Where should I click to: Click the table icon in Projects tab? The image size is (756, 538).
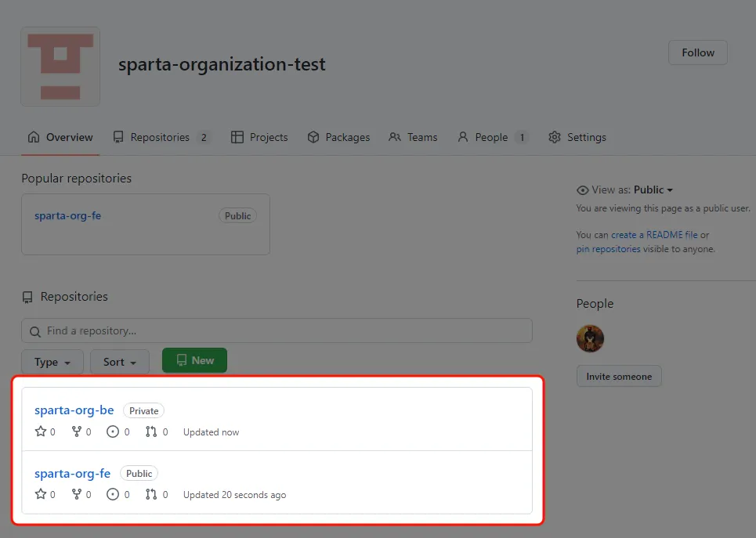click(x=237, y=137)
